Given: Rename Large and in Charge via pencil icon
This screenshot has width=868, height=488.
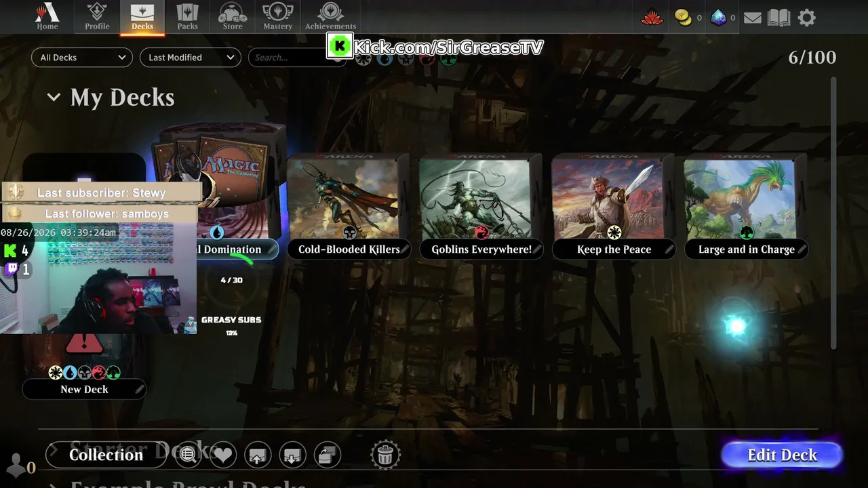Looking at the screenshot, I should [x=801, y=249].
